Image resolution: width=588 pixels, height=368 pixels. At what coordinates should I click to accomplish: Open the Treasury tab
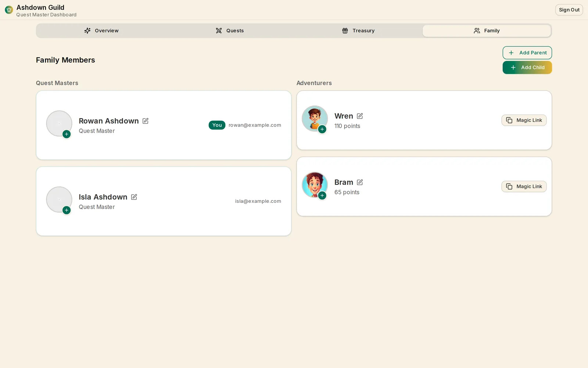pos(358,31)
